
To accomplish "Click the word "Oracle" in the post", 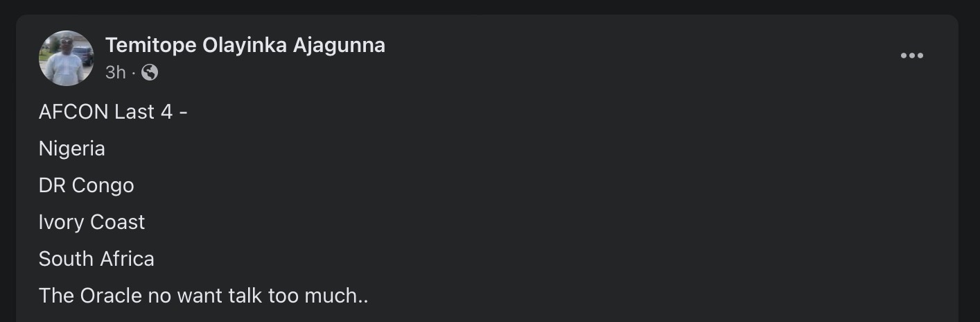I will (111, 296).
